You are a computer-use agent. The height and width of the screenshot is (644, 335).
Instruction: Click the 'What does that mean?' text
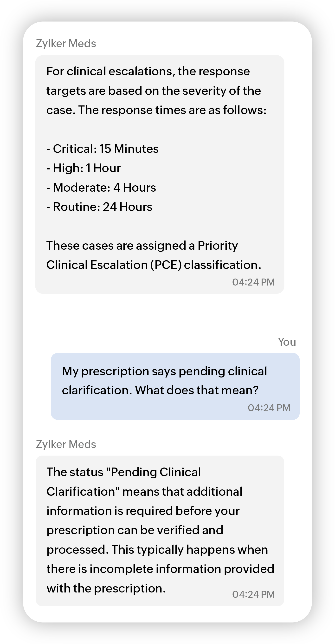click(x=197, y=390)
